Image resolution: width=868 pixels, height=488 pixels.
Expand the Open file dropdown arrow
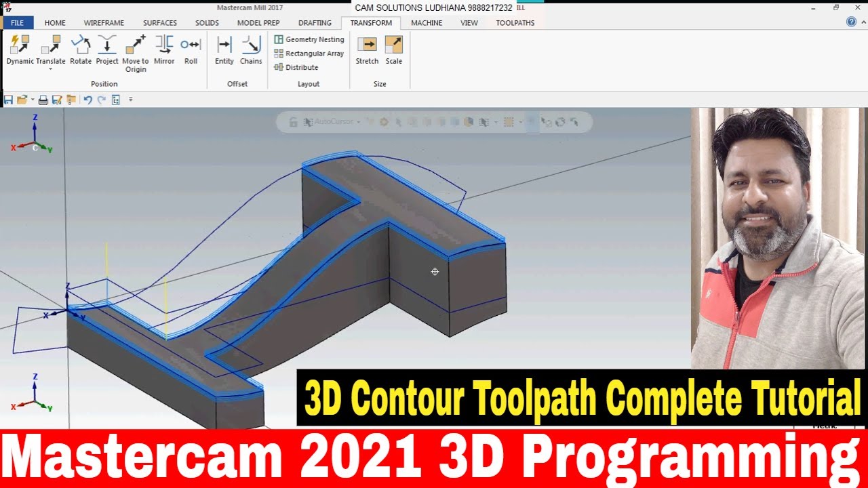tap(32, 100)
